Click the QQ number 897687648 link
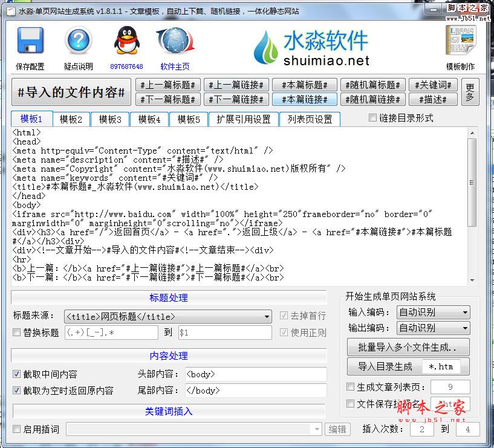 tap(126, 67)
